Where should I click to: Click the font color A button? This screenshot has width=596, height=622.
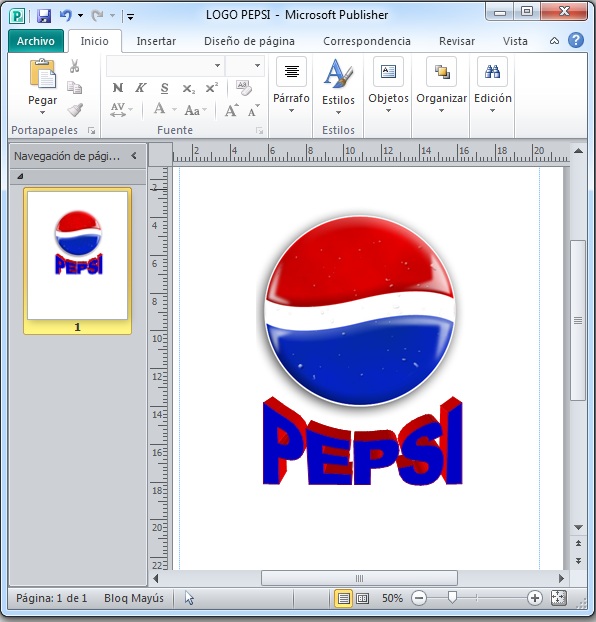[160, 109]
